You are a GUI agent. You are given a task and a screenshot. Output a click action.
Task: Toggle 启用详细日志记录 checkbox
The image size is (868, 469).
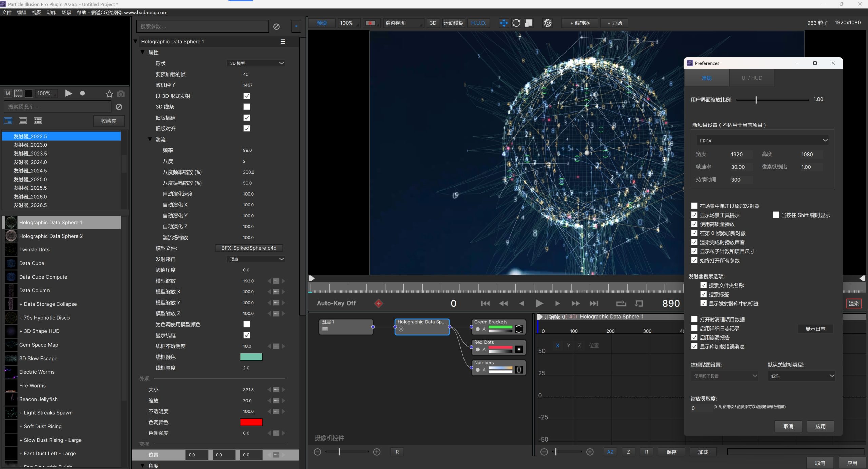(694, 328)
